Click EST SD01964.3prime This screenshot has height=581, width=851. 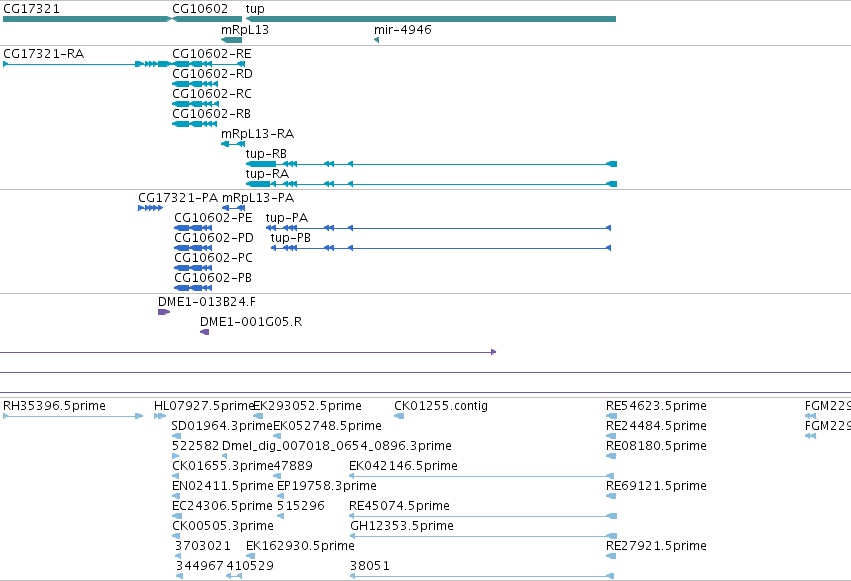click(x=222, y=426)
